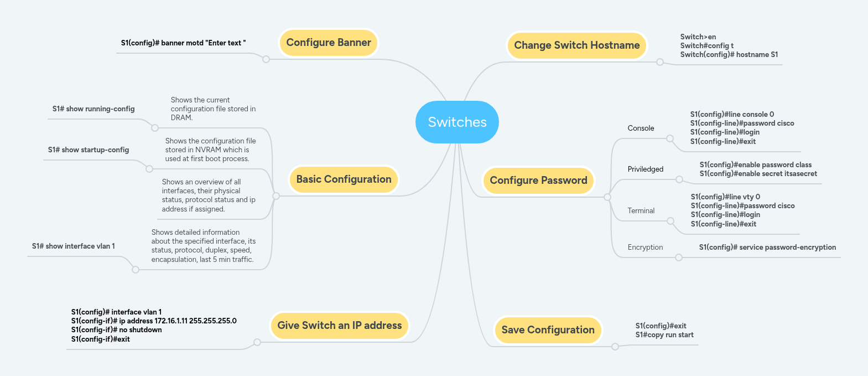Select the Give Switch an IP address topic

point(340,326)
